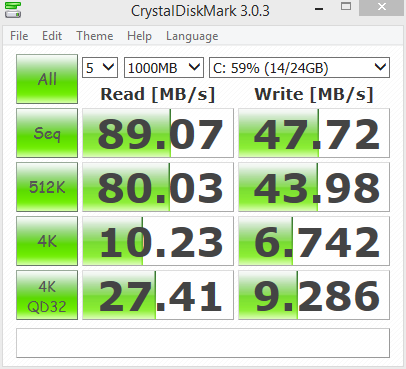Click the Seq read result 89.07
This screenshot has width=406, height=369.
click(158, 133)
